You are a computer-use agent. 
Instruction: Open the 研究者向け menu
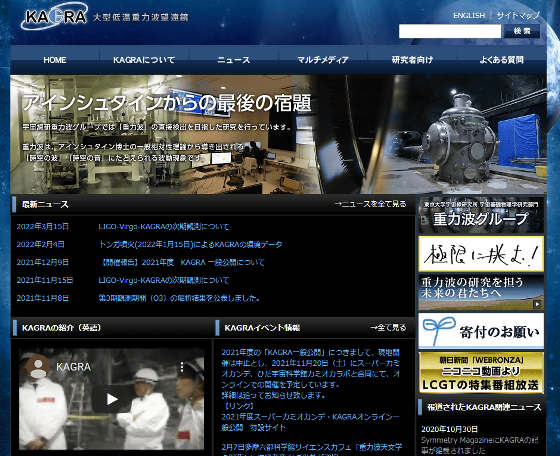pos(412,60)
